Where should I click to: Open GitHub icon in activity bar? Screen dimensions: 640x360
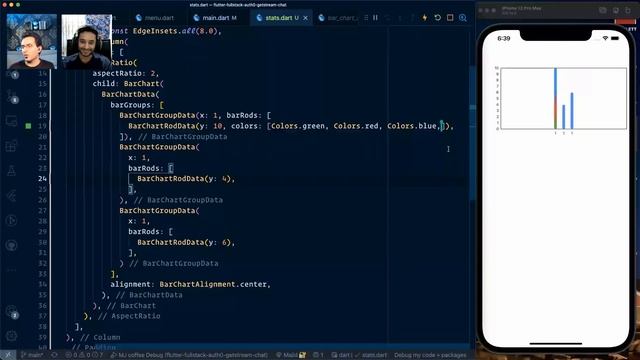[x=11, y=245]
